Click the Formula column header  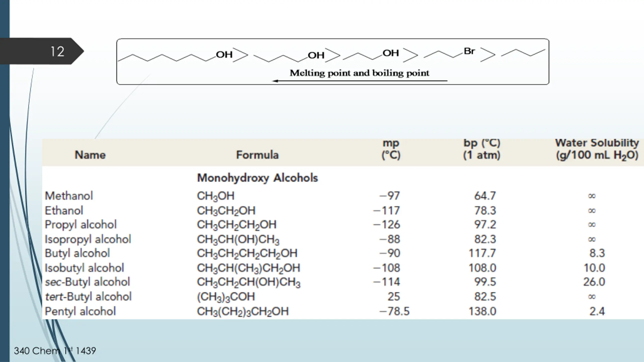tap(257, 155)
